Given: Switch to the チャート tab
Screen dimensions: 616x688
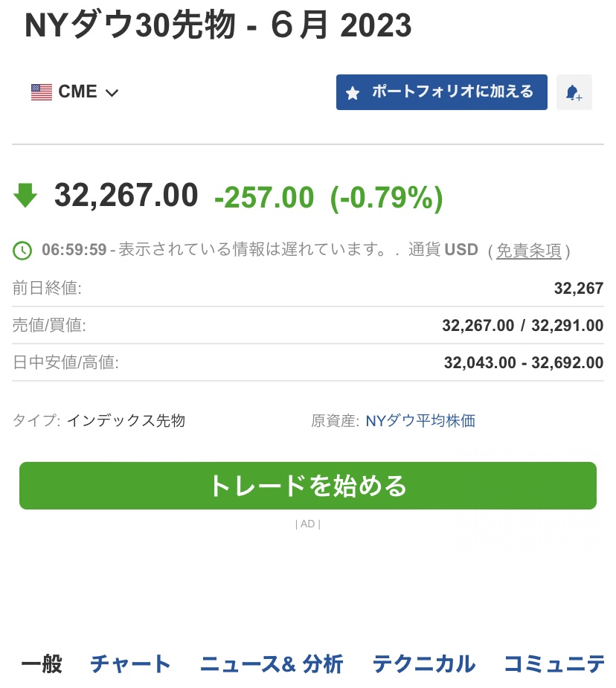Looking at the screenshot, I should [130, 663].
